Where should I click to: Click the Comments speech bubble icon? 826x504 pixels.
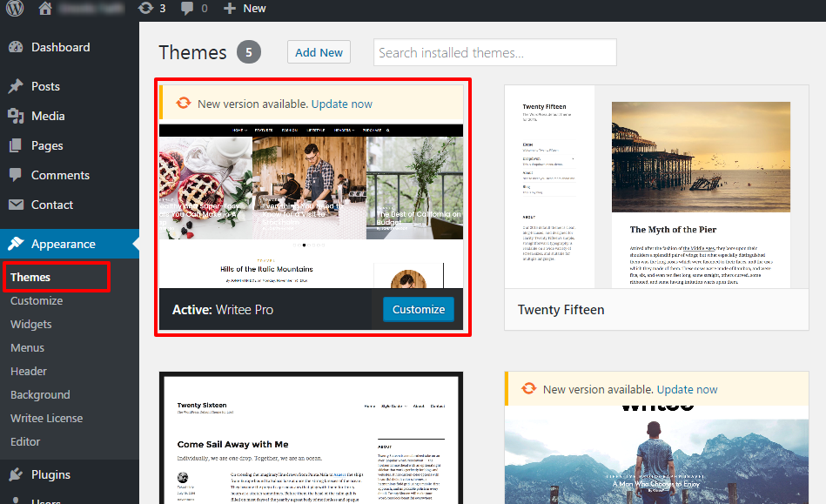[16, 175]
